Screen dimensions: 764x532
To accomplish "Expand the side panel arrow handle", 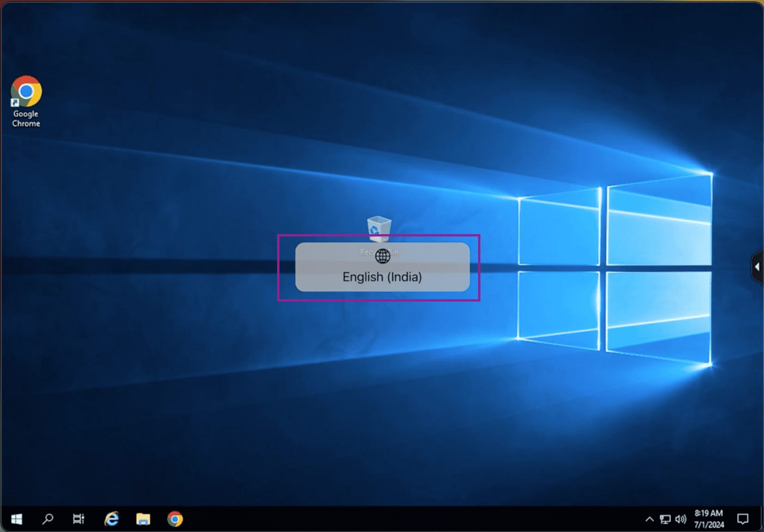I will pyautogui.click(x=757, y=267).
